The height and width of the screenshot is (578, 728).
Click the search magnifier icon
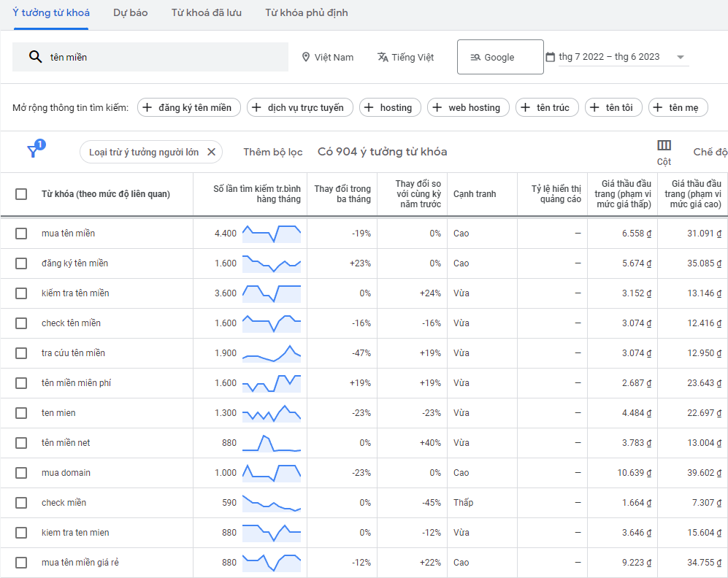point(35,57)
